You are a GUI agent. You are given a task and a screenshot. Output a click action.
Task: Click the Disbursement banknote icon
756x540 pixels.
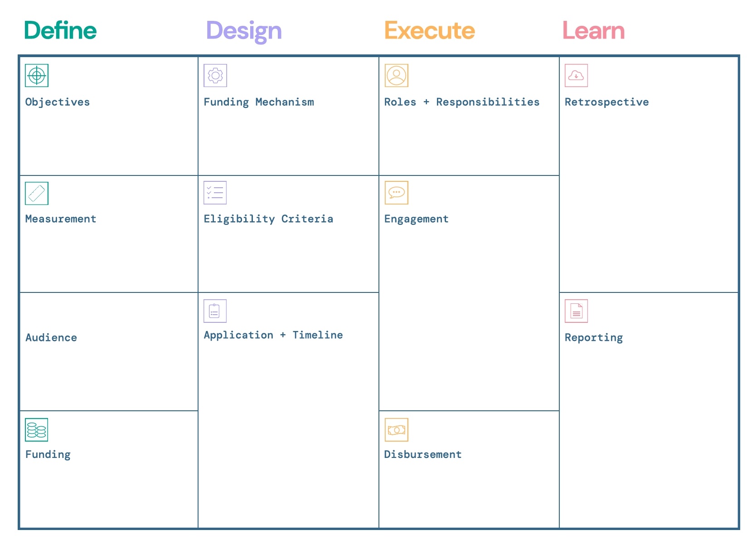tap(397, 430)
